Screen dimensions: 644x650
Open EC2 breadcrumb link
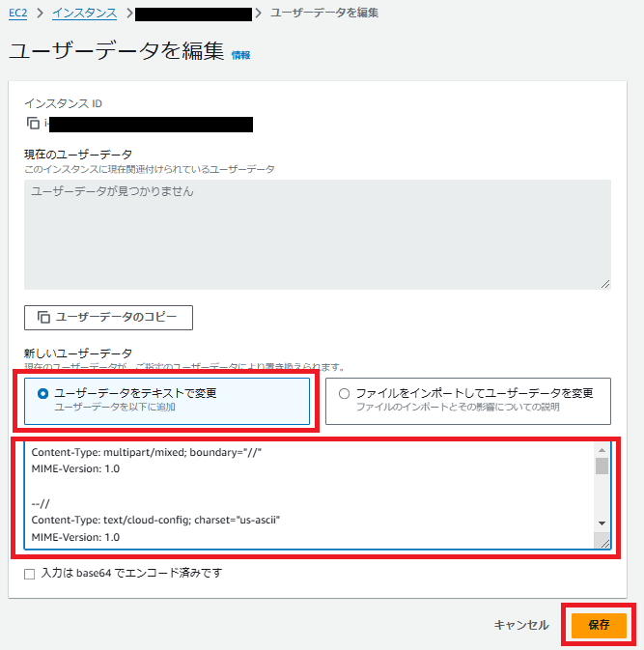click(17, 14)
